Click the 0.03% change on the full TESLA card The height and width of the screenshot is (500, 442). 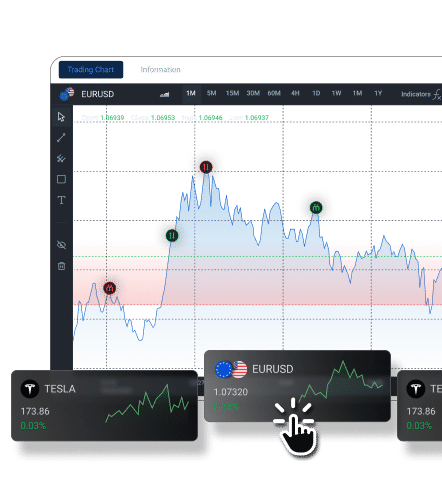click(x=33, y=426)
